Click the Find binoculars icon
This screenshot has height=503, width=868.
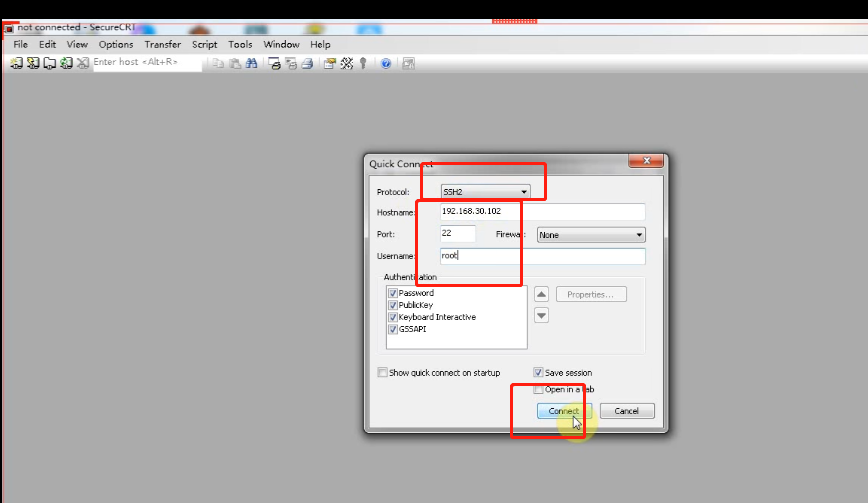tap(251, 64)
